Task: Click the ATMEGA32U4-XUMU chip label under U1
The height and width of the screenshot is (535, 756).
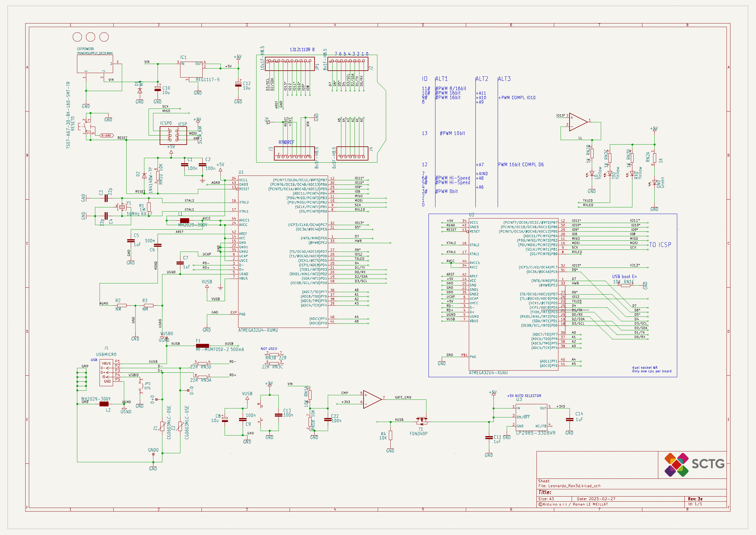Action: click(x=258, y=330)
